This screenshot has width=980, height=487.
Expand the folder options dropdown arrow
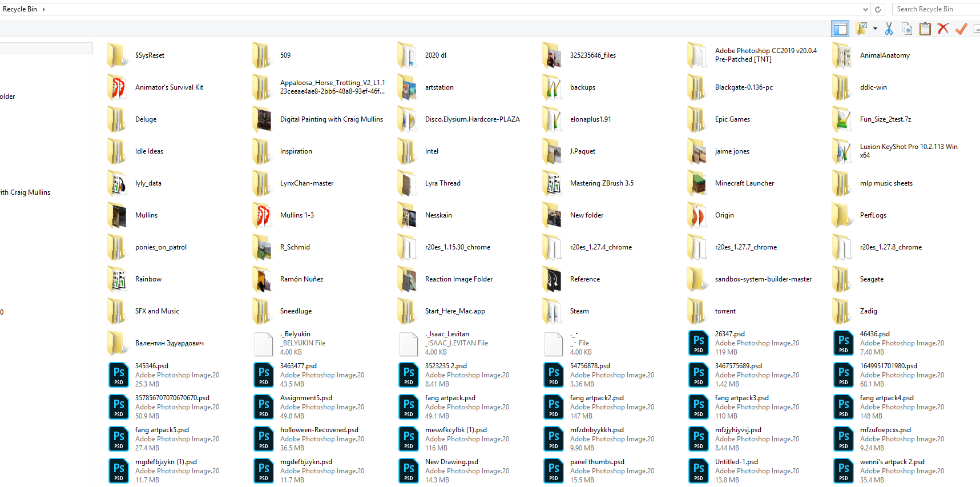(x=875, y=29)
